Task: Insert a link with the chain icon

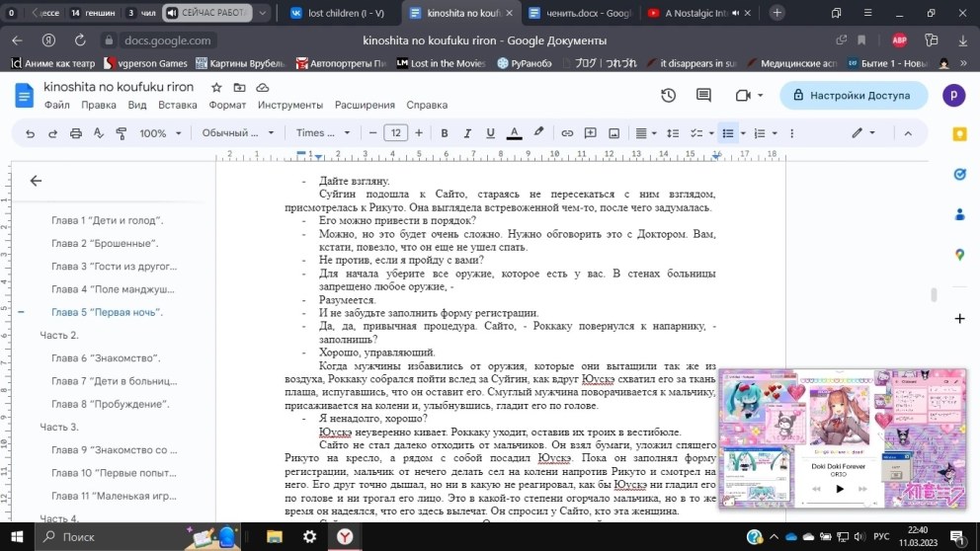Action: coord(567,133)
